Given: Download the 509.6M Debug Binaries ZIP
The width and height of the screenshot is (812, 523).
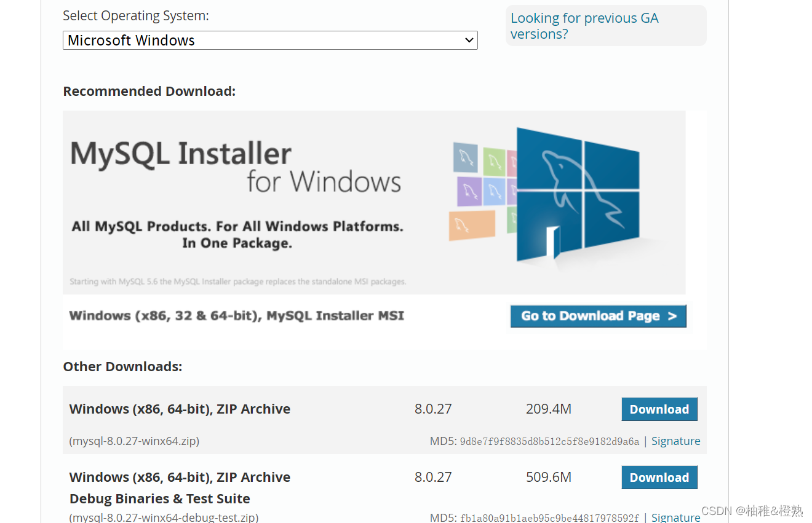Looking at the screenshot, I should click(659, 478).
